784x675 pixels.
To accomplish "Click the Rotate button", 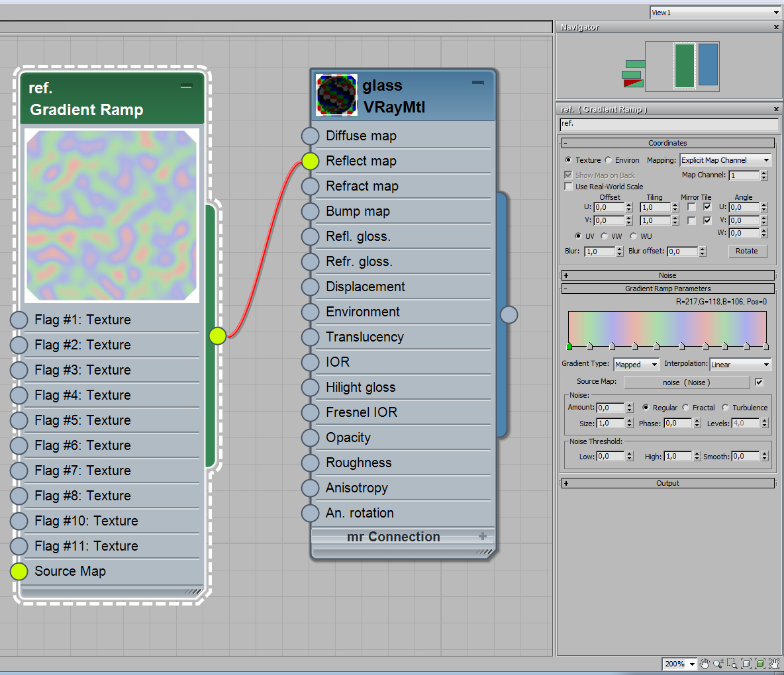I will (746, 251).
